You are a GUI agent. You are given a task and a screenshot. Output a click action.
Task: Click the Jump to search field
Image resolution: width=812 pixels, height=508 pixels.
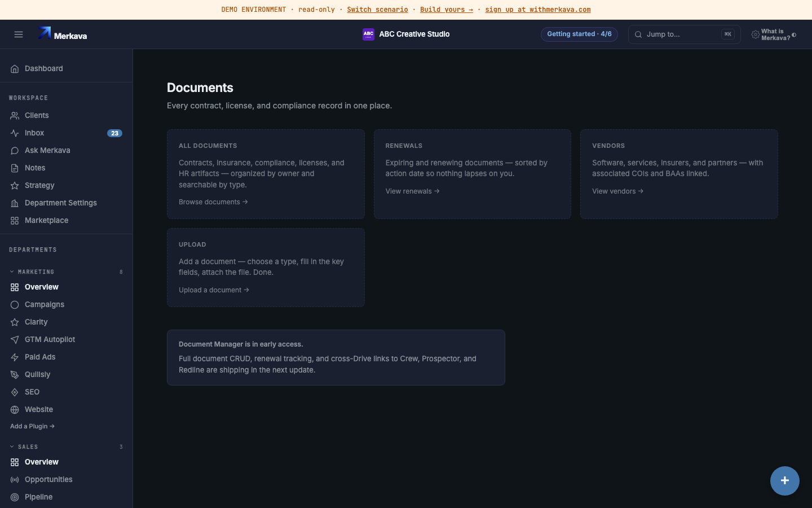684,34
